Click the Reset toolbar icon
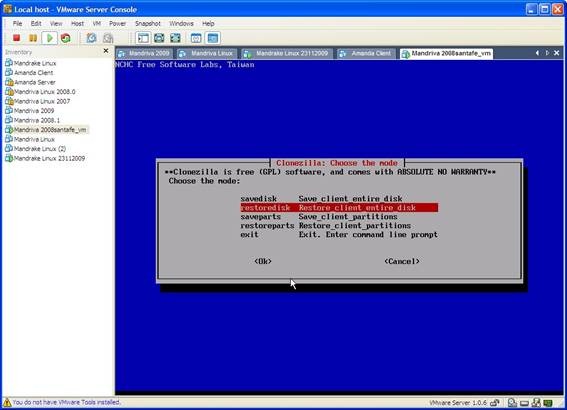 coord(65,38)
